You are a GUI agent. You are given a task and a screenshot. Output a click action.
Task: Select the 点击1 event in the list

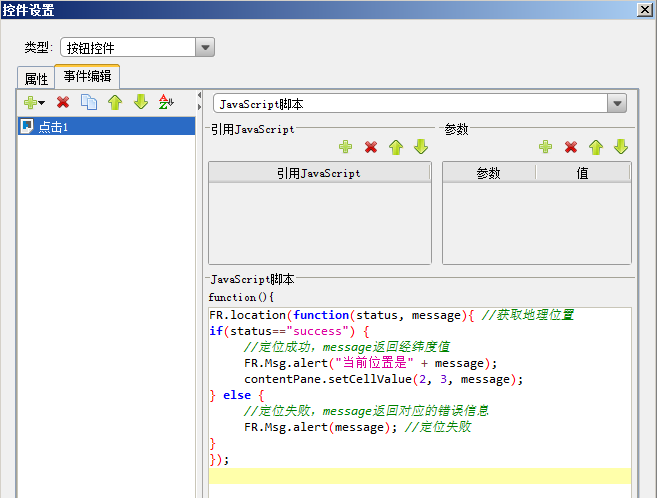[x=53, y=127]
